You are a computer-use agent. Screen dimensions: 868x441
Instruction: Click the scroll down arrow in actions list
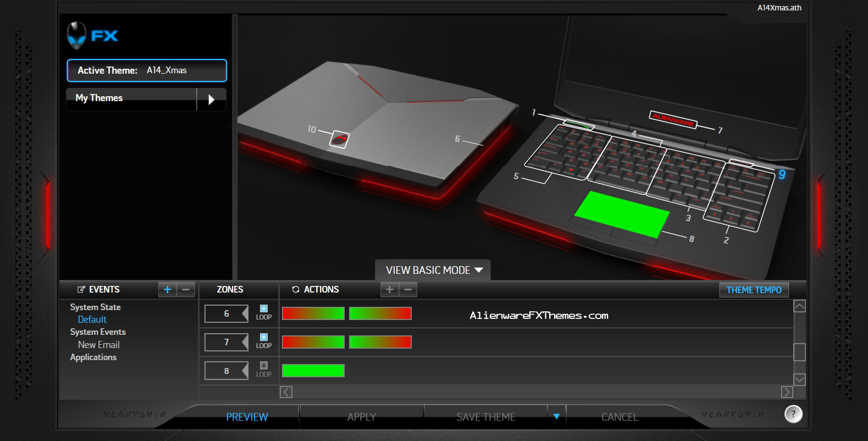pyautogui.click(x=800, y=379)
